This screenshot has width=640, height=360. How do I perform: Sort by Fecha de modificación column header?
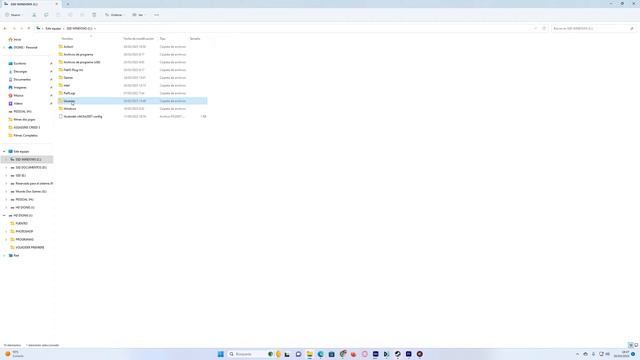139,39
